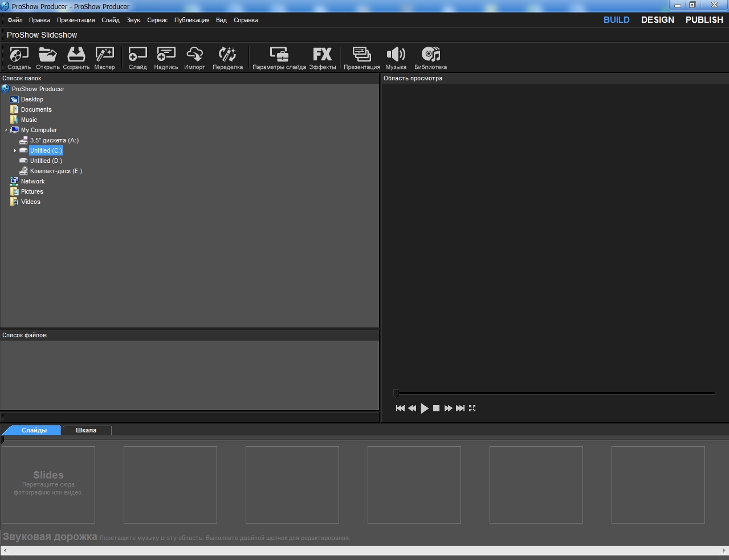Open the Звук menu
Viewport: 729px width, 560px height.
tap(133, 20)
